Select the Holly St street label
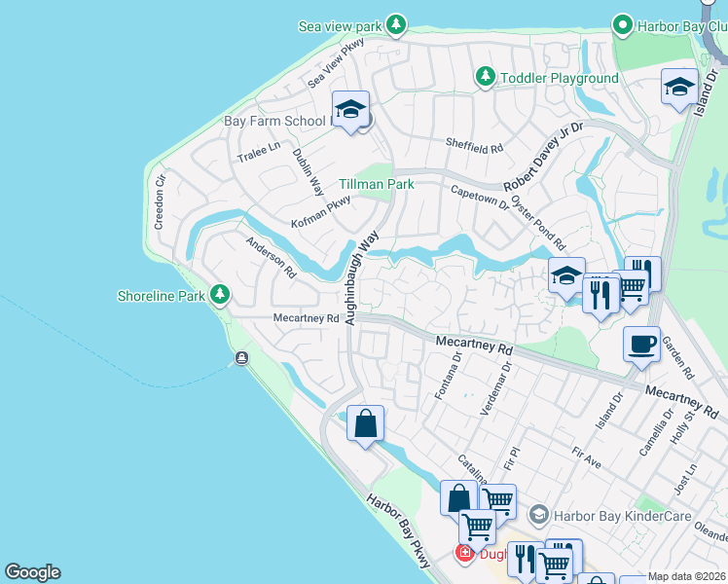The height and width of the screenshot is (584, 728). coord(681,426)
